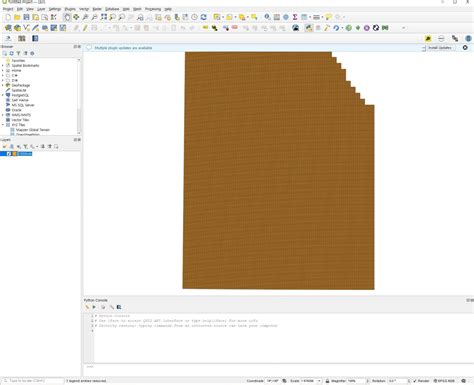Screen dimensions: 474x385
Task: Toggle the Render checkbox in status bar
Action: (x=415, y=381)
